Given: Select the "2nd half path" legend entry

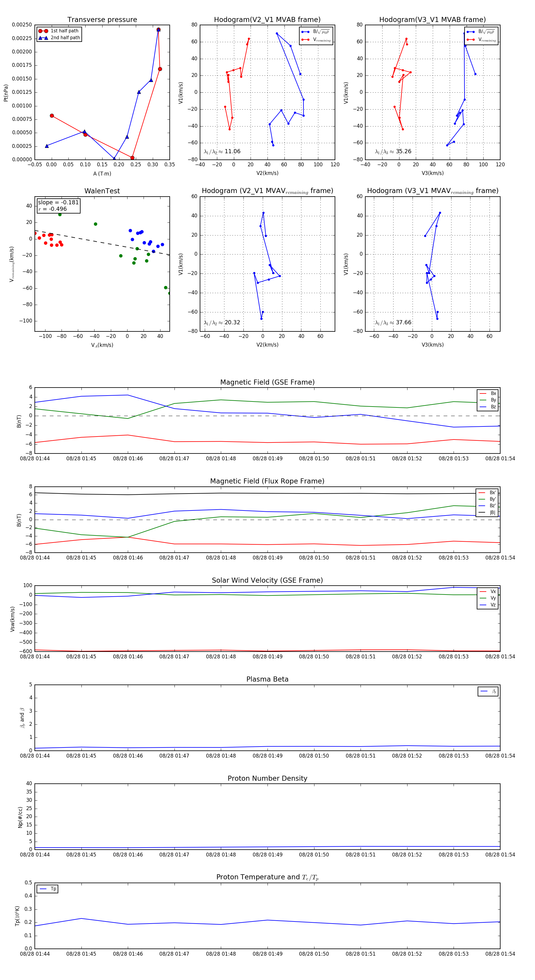Looking at the screenshot, I should point(59,38).
